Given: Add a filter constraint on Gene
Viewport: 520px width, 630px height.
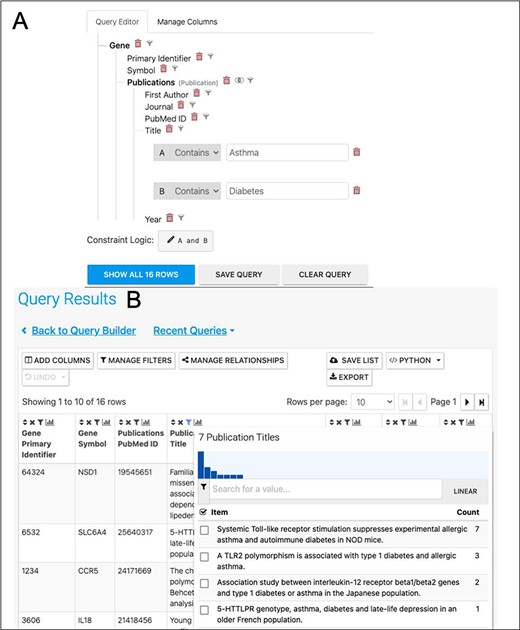Looking at the screenshot, I should pyautogui.click(x=149, y=43).
